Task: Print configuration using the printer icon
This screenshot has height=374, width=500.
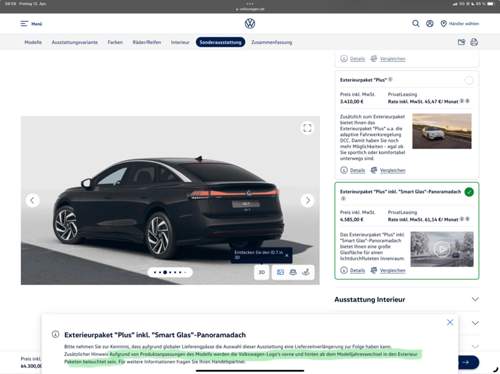Action: (474, 42)
